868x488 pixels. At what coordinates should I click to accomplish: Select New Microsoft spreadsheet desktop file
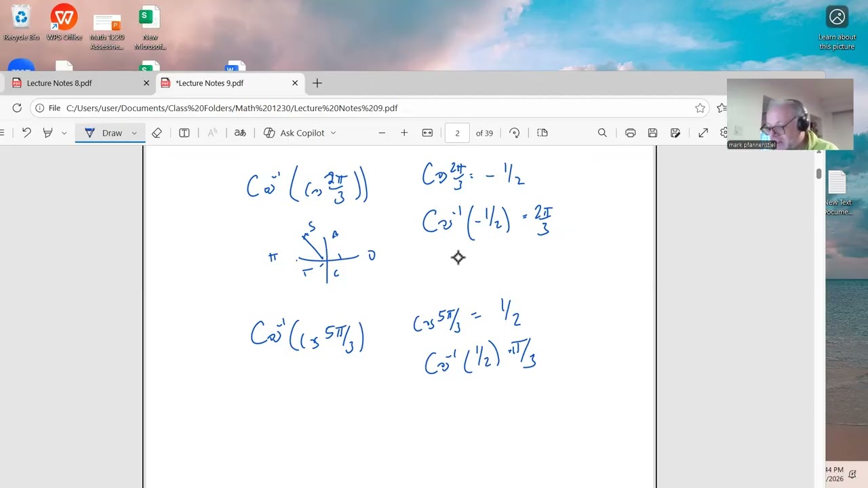pyautogui.click(x=150, y=28)
